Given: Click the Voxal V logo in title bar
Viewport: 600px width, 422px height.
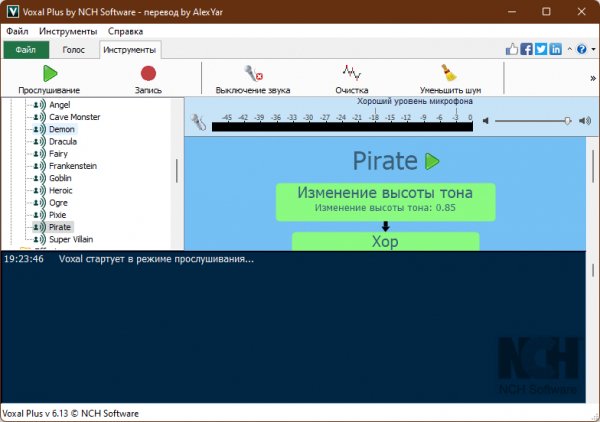Looking at the screenshot, I should point(13,11).
